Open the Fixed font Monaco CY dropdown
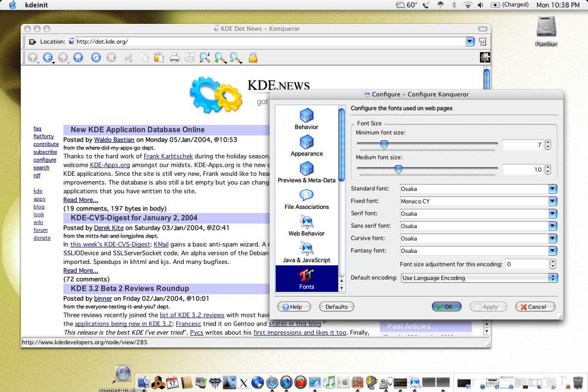Screen dimensions: 588x392 [478, 201]
